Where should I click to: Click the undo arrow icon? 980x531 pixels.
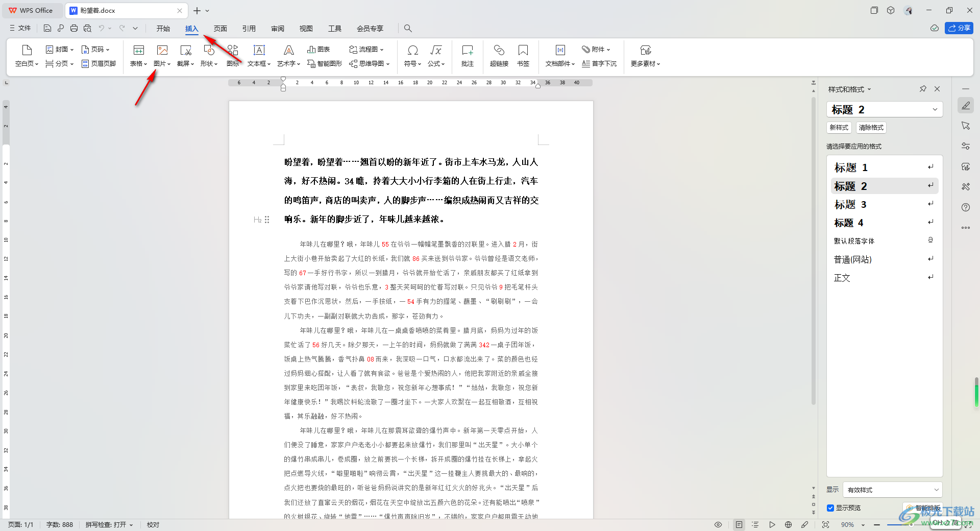(x=102, y=28)
